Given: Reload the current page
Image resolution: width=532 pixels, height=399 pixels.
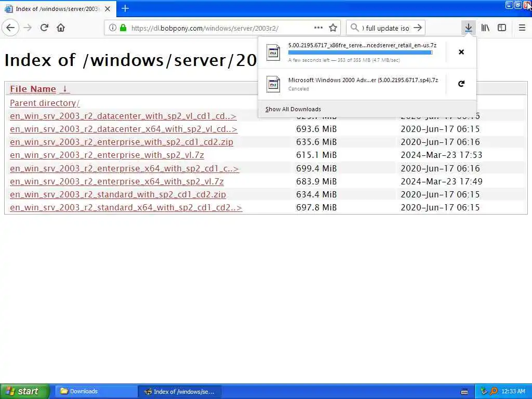Looking at the screenshot, I should coord(44,28).
